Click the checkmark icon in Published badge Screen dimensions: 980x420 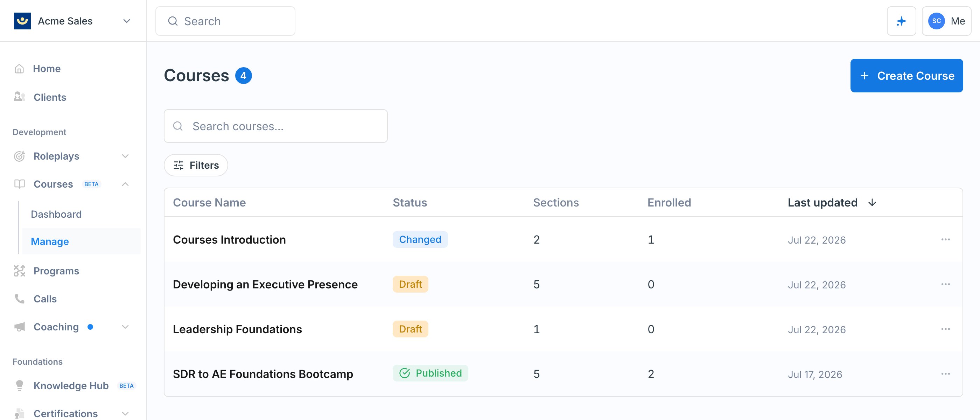coord(404,373)
